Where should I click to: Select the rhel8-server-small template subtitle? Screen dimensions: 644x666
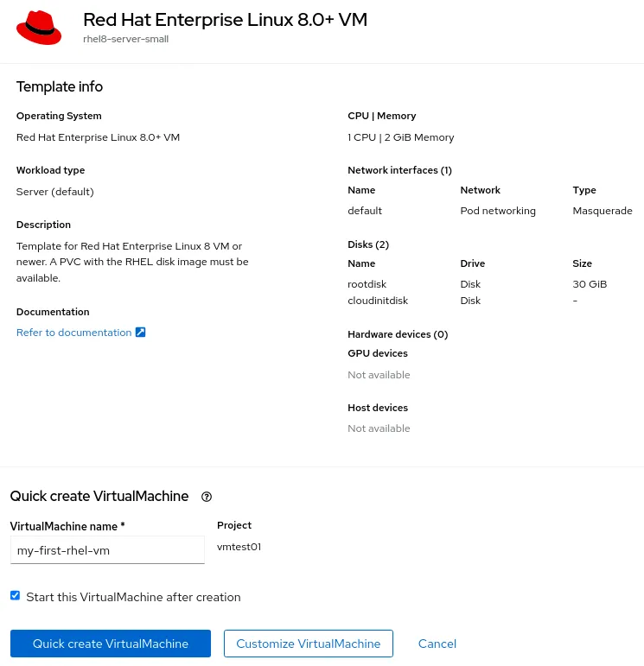point(126,39)
